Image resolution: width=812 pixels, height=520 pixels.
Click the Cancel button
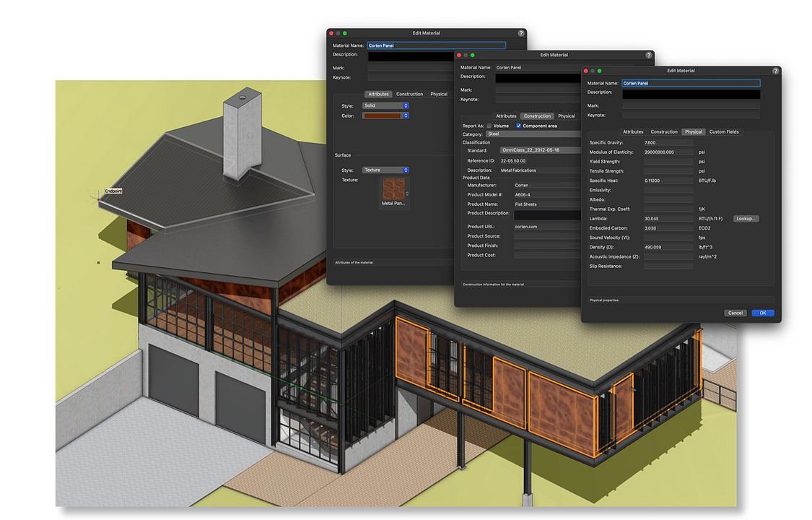(x=735, y=313)
